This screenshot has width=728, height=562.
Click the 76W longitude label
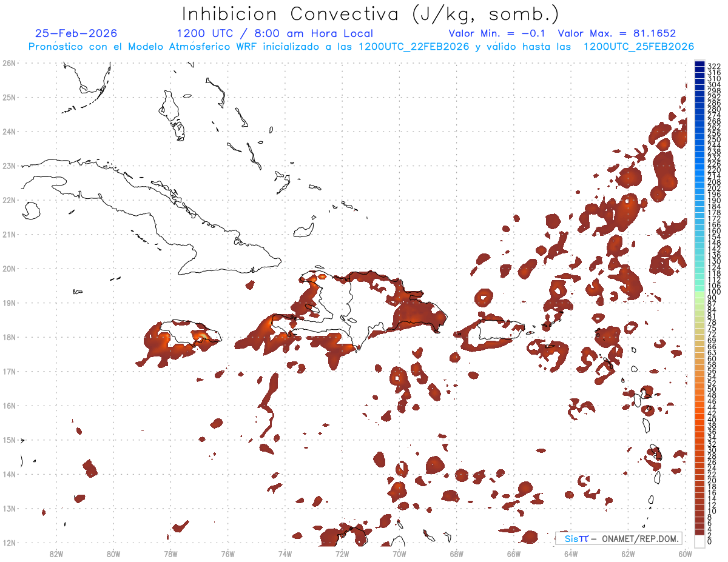click(x=227, y=554)
